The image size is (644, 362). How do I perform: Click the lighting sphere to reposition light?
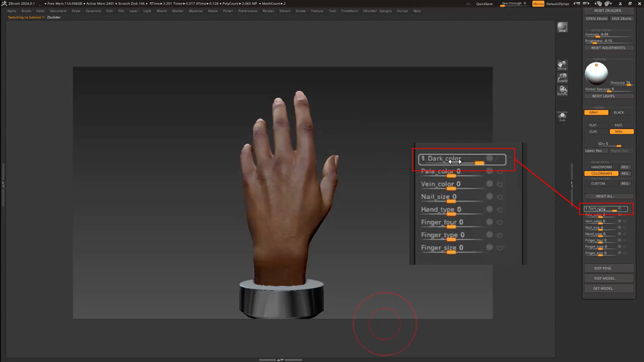click(x=596, y=73)
